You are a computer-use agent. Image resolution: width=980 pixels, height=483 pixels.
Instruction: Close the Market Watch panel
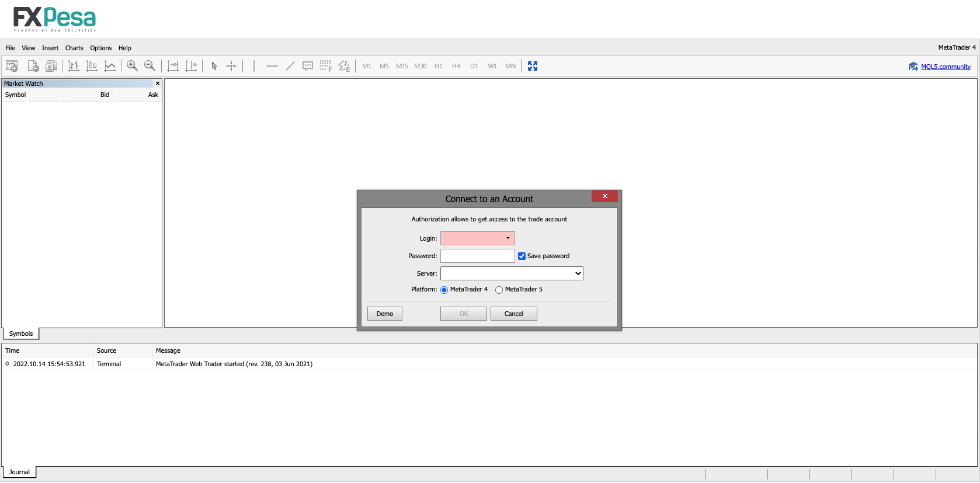158,84
